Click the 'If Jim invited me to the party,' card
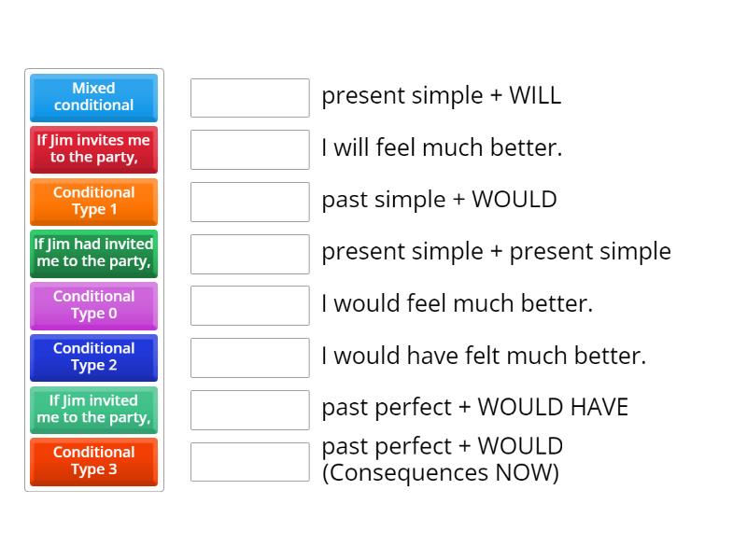The width and height of the screenshot is (747, 560). (x=92, y=410)
